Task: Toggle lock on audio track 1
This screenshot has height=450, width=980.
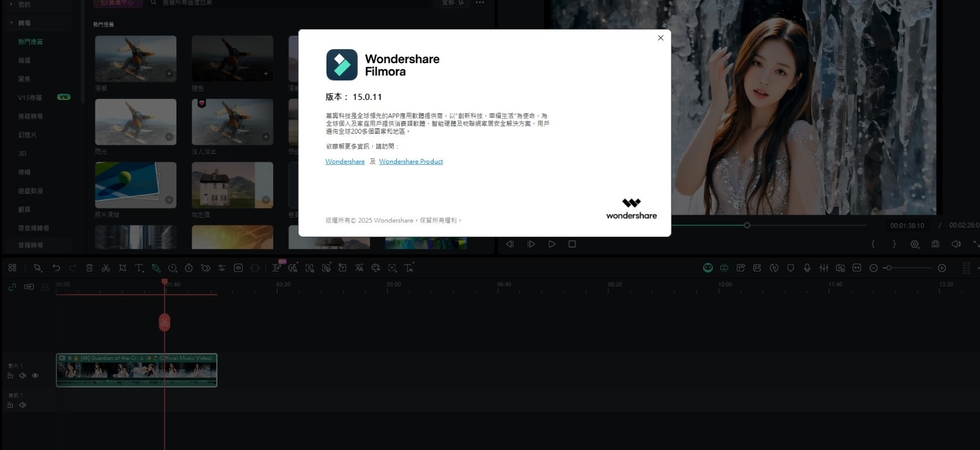Action: (x=10, y=405)
